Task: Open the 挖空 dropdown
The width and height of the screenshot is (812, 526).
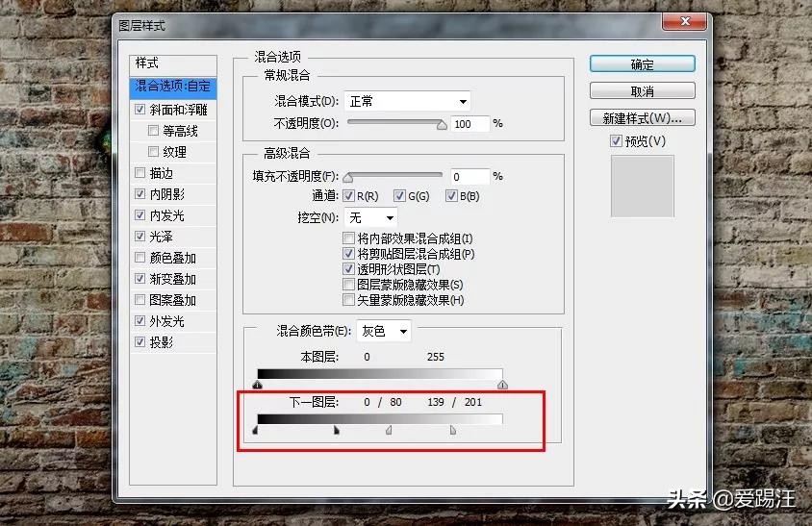Action: [x=370, y=217]
